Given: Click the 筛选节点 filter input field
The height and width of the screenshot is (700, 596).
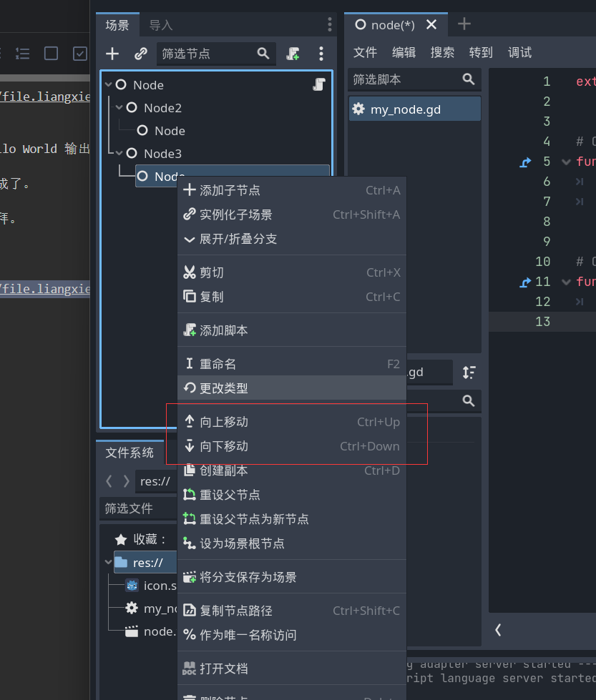Looking at the screenshot, I should point(207,54).
